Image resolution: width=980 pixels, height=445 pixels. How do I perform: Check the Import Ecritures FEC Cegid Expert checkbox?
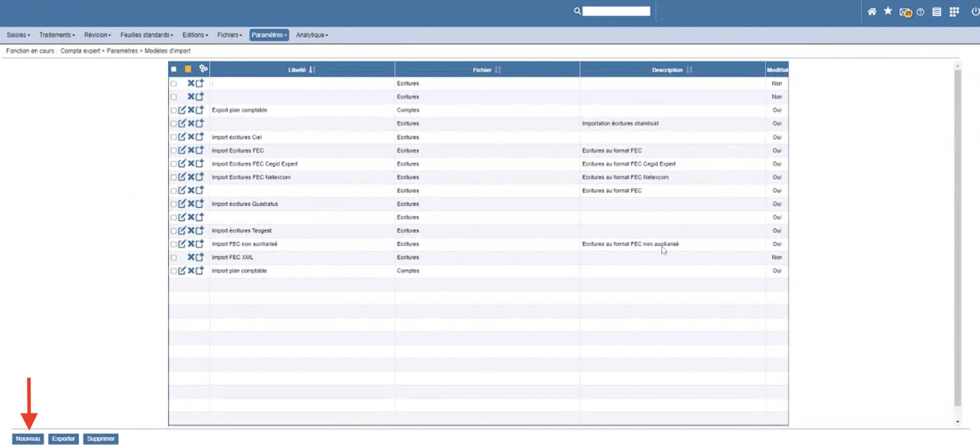click(x=174, y=164)
